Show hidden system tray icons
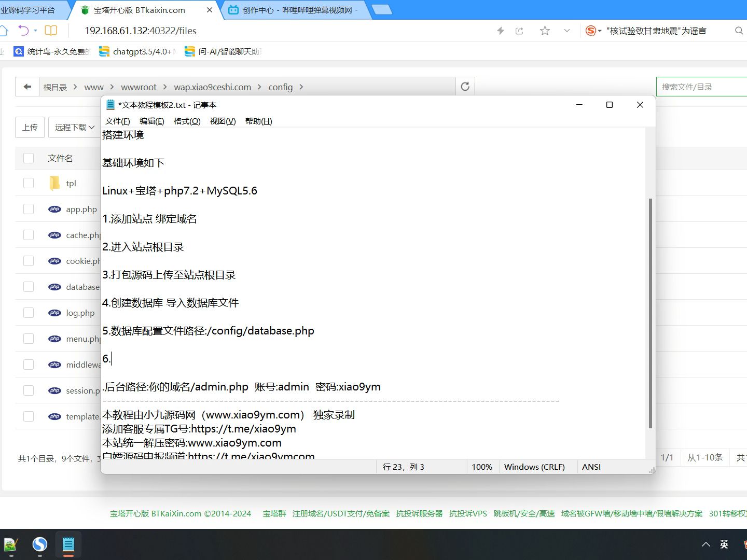The height and width of the screenshot is (560, 747). point(706,544)
